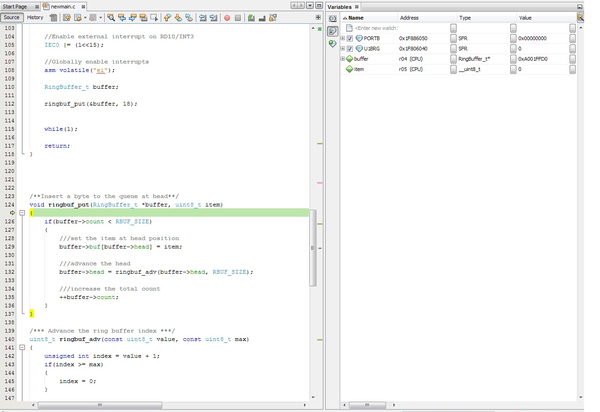
Task: Uncheck the PORTB watch checkbox
Action: pos(350,38)
